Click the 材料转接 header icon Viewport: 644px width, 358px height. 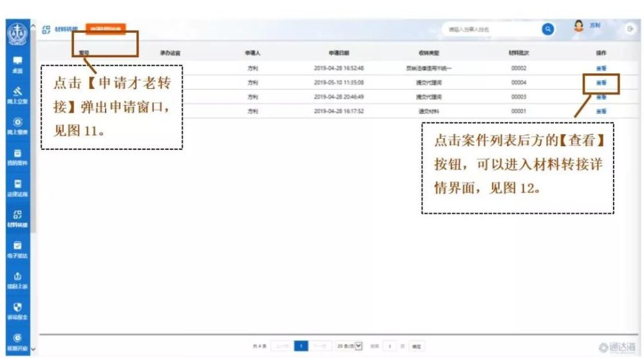point(46,30)
